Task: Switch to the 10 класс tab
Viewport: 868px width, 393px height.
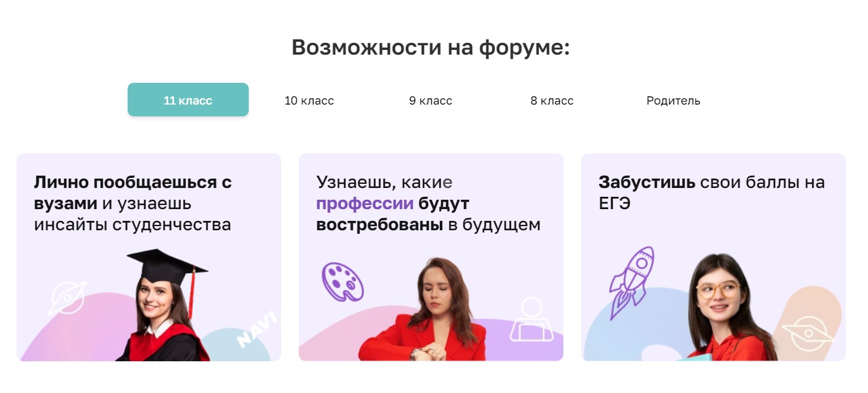Action: coord(309,100)
